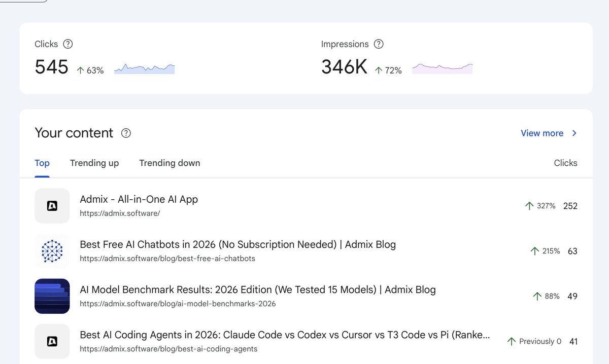609x364 pixels.
Task: Click the Clicks column header
Action: (x=565, y=163)
